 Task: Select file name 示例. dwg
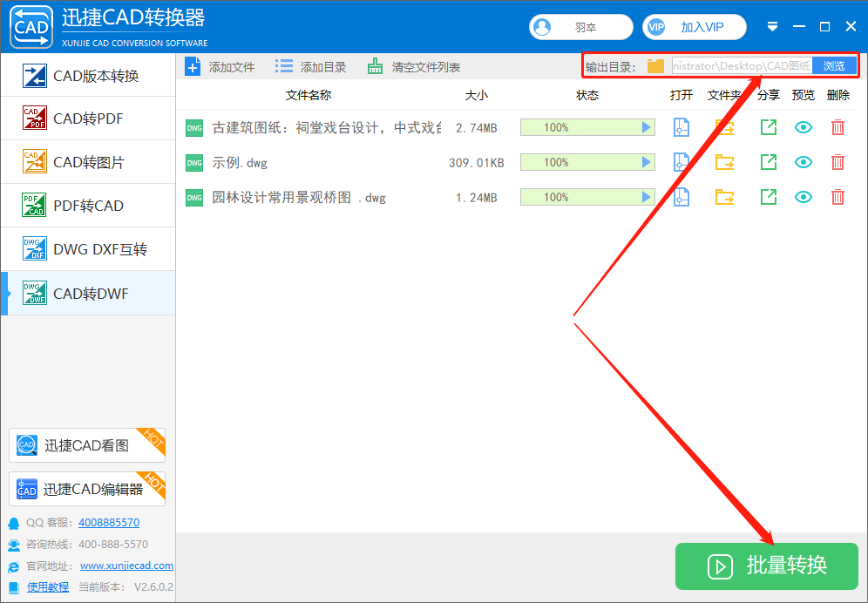[240, 163]
